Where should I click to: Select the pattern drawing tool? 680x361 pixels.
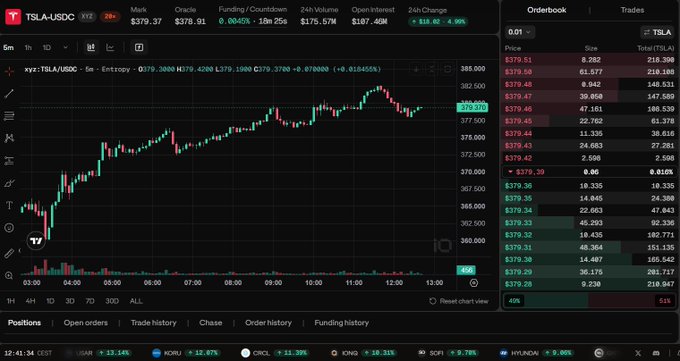tap(9, 138)
